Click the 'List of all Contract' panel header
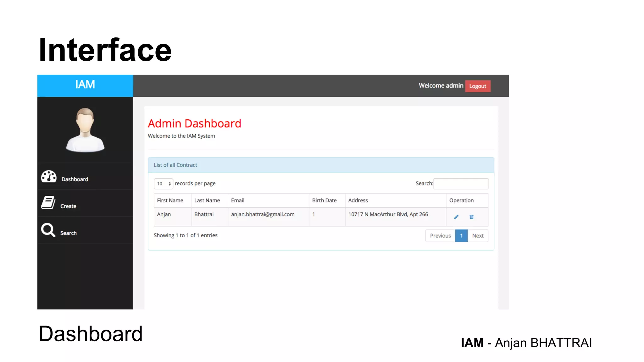This screenshot has height=362, width=644. coord(321,165)
